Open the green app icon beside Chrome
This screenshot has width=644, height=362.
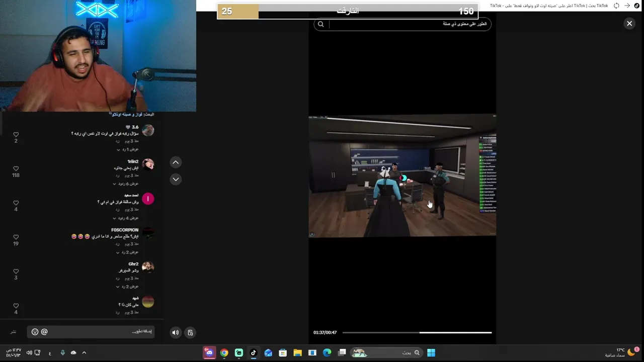(x=239, y=353)
